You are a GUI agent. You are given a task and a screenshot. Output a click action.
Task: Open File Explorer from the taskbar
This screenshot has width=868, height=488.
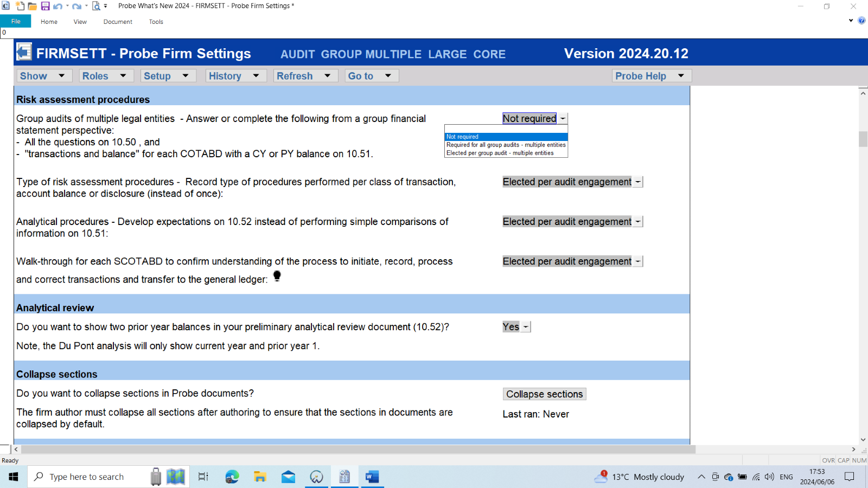pos(260,477)
